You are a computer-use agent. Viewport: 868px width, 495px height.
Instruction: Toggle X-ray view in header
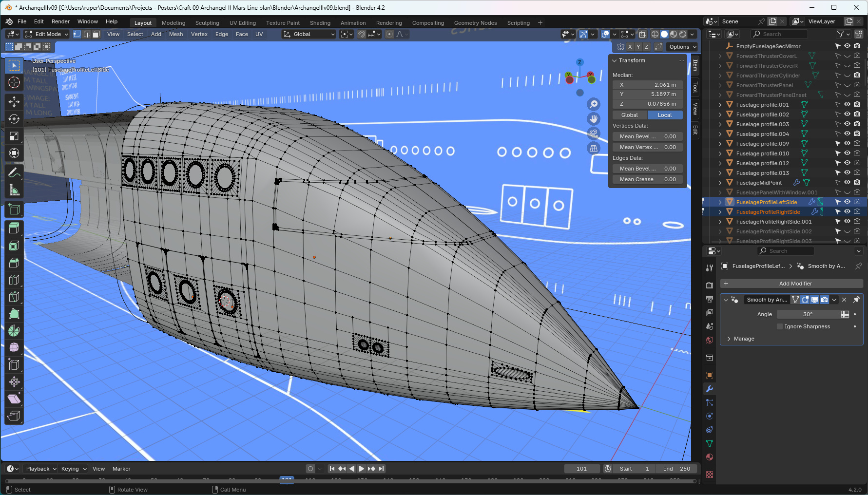point(643,34)
